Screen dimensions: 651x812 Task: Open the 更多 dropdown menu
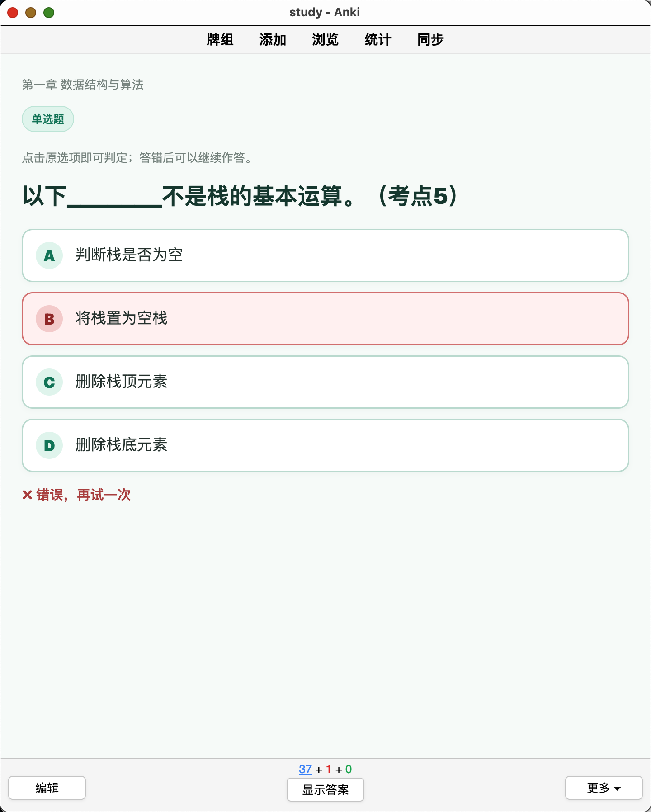(604, 788)
